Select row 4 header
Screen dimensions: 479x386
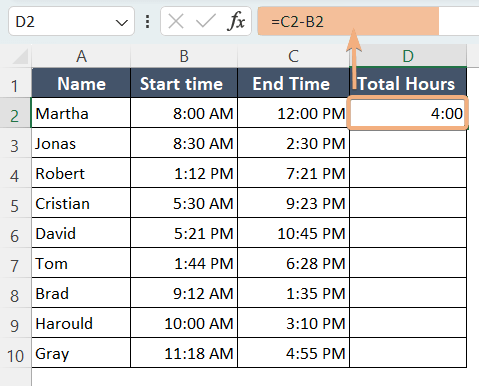coord(15,173)
